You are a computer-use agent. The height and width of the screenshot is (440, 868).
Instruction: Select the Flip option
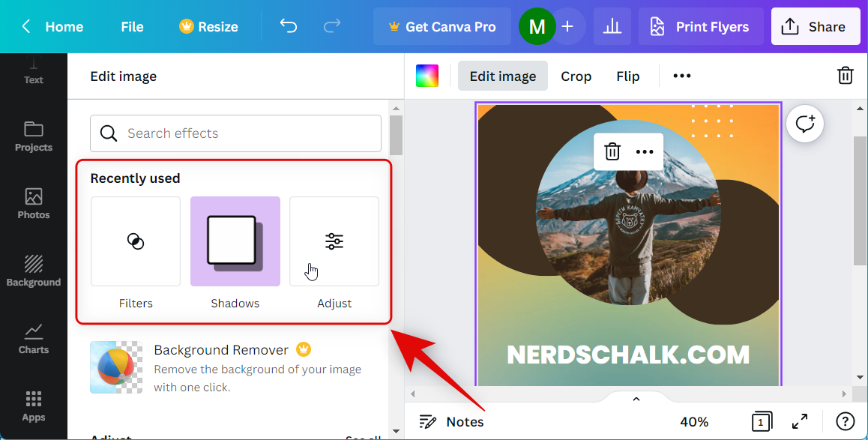point(627,76)
